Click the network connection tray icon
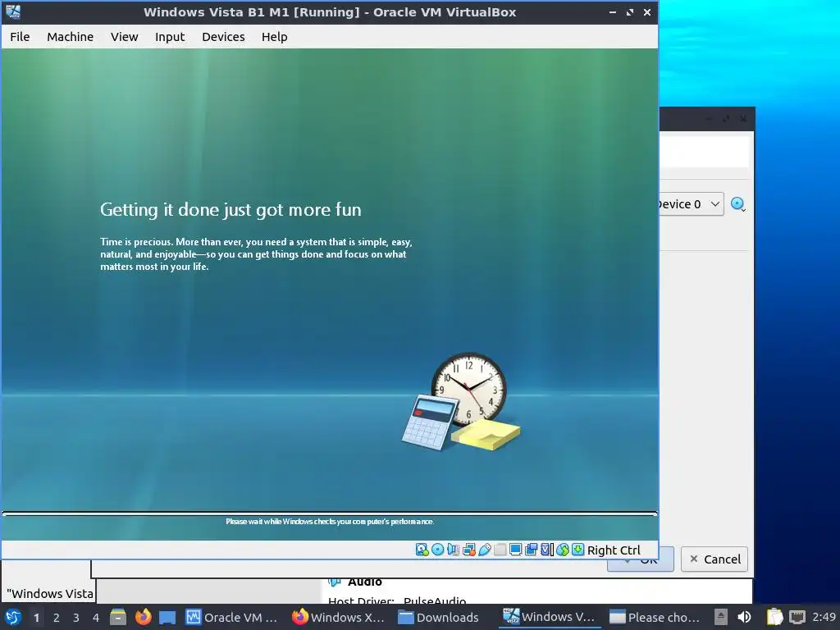 [797, 617]
